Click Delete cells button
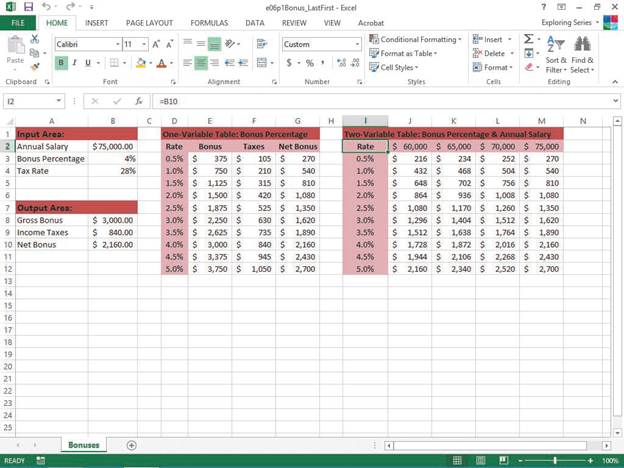The height and width of the screenshot is (468, 624). [489, 53]
